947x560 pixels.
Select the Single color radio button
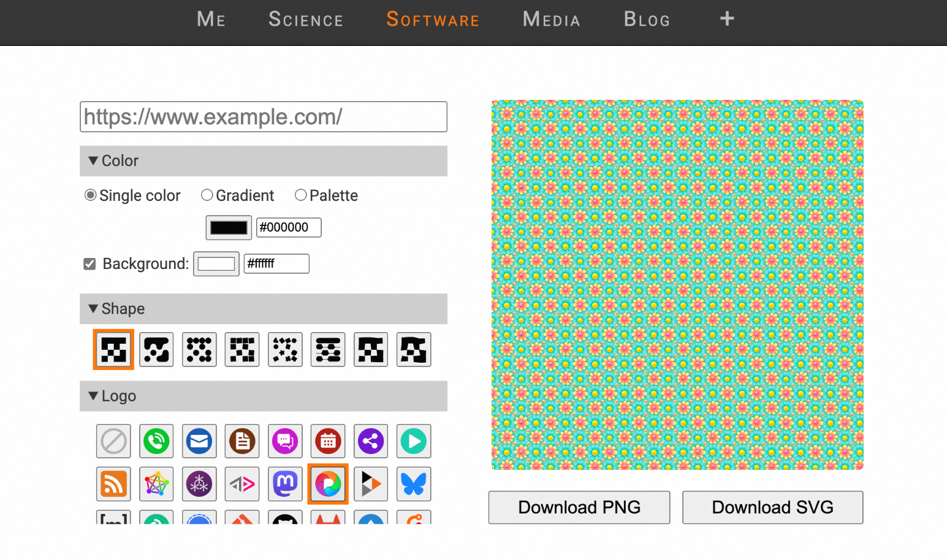(x=91, y=195)
